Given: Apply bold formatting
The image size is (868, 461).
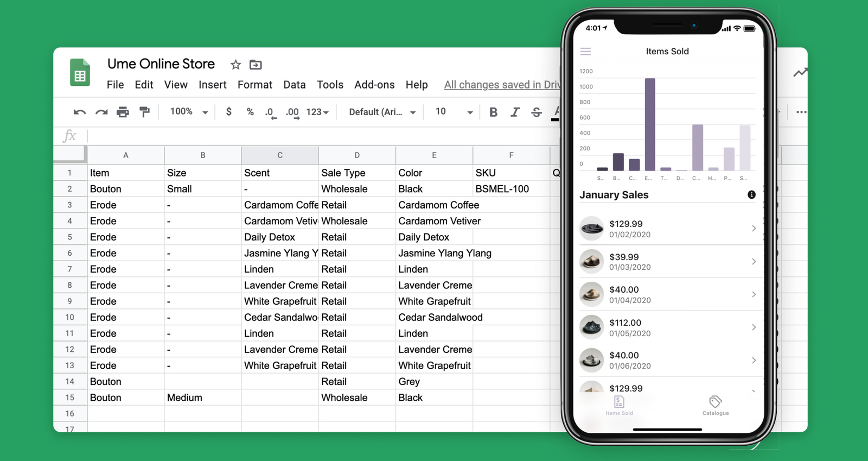Looking at the screenshot, I should pyautogui.click(x=493, y=112).
